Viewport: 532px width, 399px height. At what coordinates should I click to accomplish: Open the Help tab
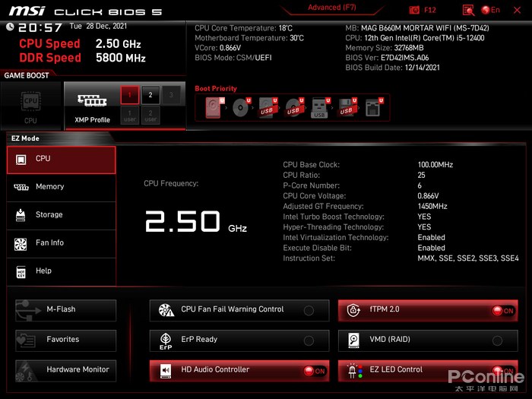pos(61,271)
